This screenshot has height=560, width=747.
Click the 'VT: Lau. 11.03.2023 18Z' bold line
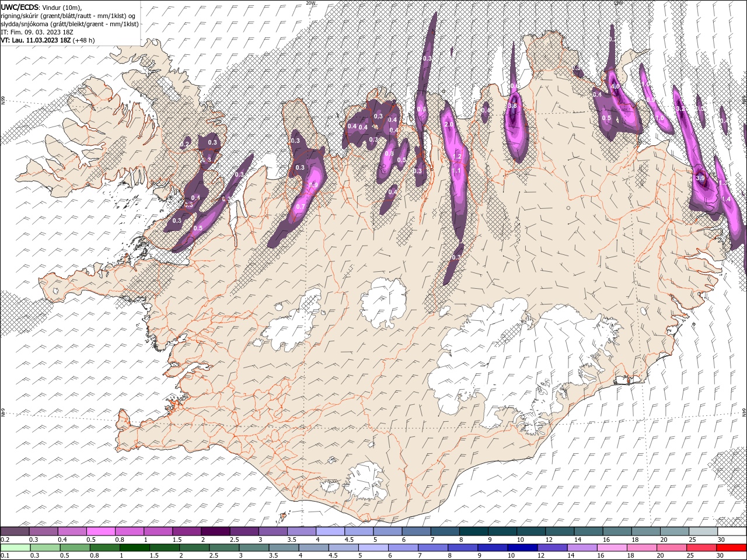pyautogui.click(x=36, y=40)
